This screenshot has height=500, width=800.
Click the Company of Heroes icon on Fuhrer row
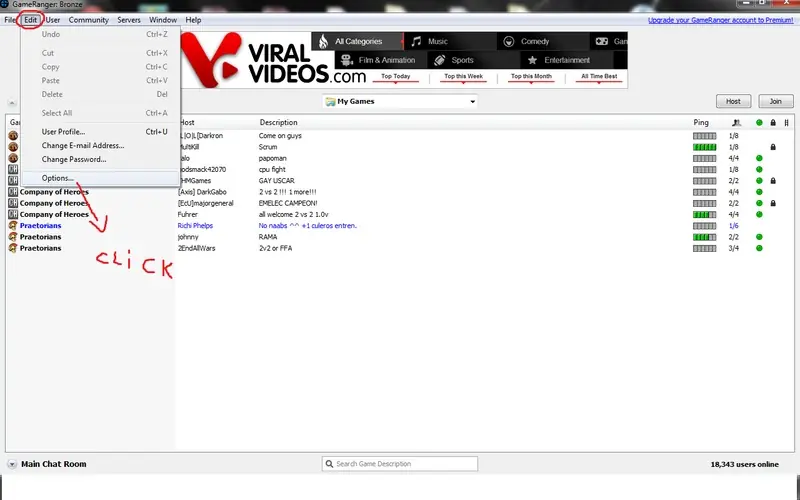(x=13, y=214)
